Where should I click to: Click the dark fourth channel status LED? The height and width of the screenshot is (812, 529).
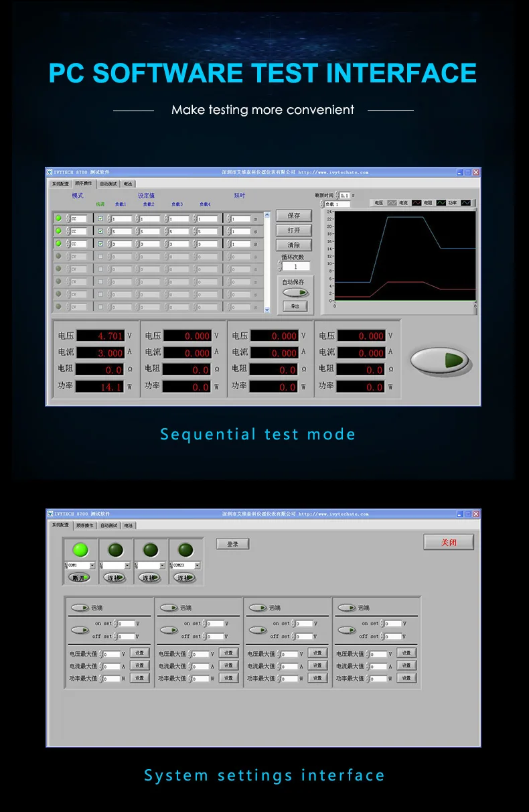pos(185,550)
